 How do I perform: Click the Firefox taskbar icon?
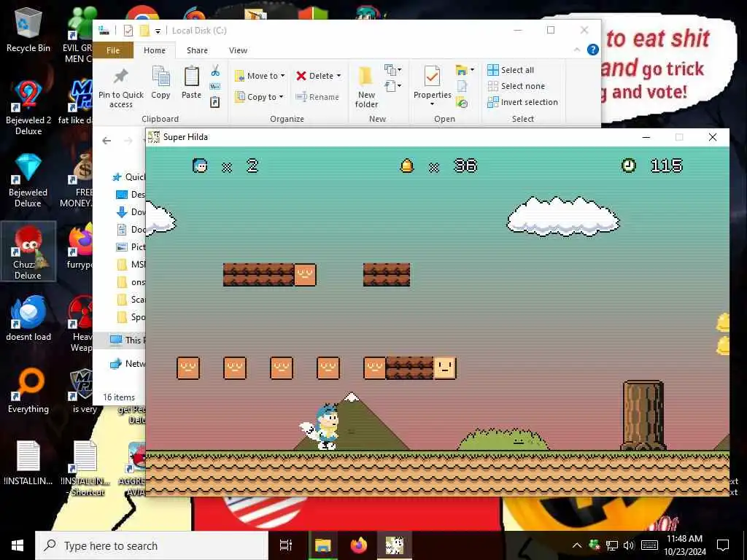click(359, 545)
